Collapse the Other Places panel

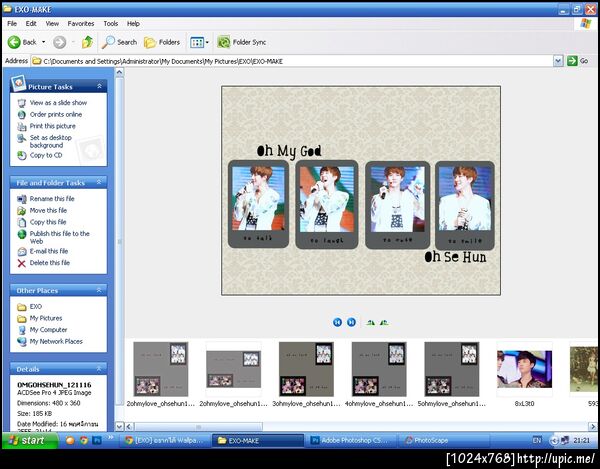point(99,290)
